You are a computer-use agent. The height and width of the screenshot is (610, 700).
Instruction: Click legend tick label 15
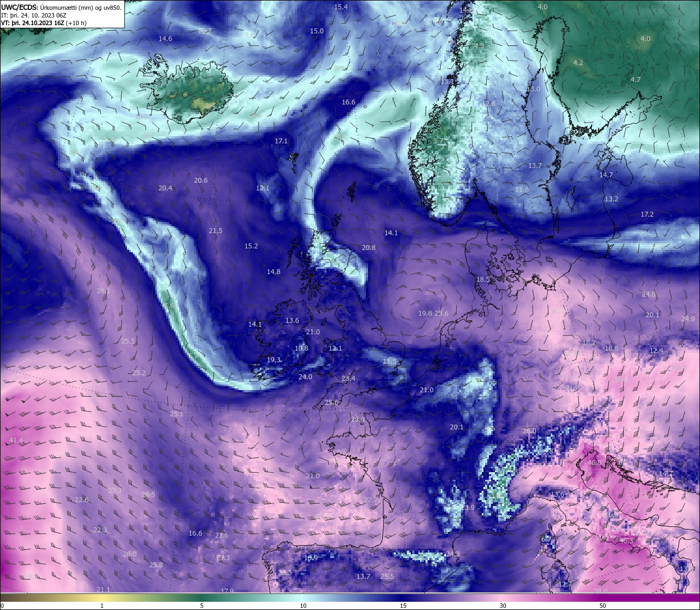pos(402,606)
